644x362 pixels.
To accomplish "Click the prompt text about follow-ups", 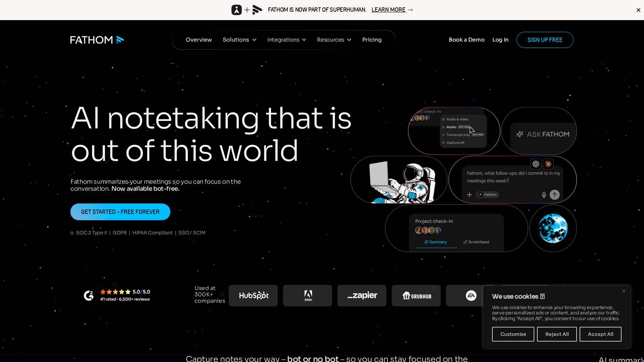I will tap(514, 177).
